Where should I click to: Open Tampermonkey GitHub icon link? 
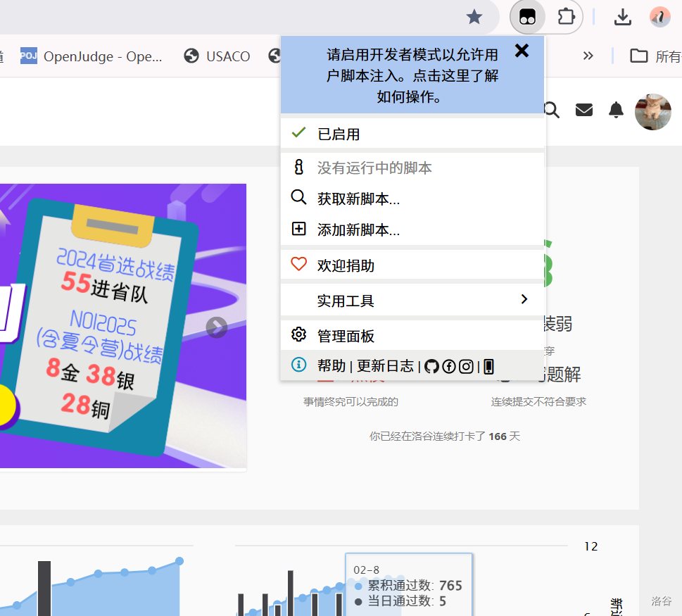click(431, 366)
